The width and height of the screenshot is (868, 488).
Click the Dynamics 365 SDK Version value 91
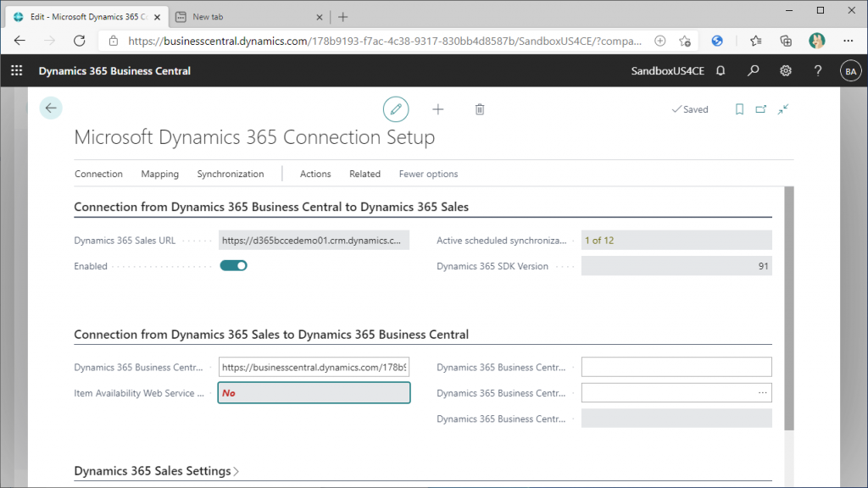tap(764, 266)
